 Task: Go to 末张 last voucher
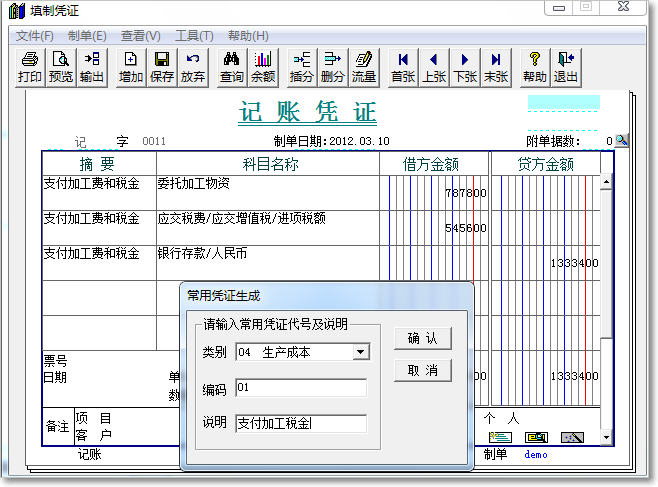pyautogui.click(x=496, y=67)
